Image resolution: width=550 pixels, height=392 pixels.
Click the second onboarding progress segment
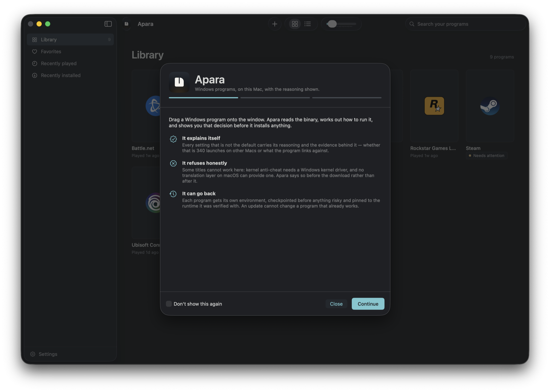(275, 98)
